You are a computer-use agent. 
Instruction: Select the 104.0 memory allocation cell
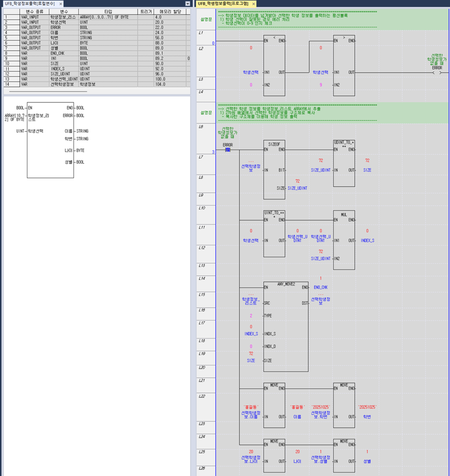pos(170,84)
